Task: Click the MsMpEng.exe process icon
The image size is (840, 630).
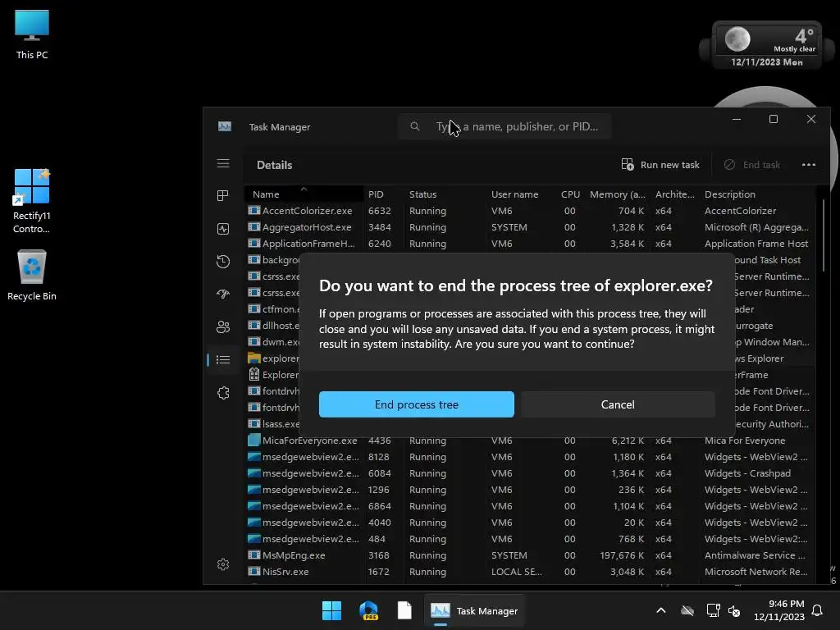Action: (254, 555)
